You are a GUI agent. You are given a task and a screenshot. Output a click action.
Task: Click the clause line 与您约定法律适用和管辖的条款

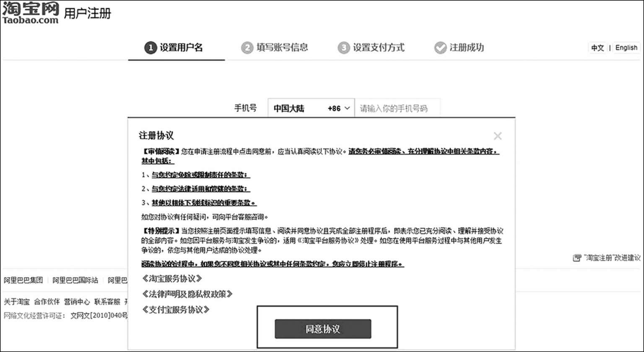[201, 189]
